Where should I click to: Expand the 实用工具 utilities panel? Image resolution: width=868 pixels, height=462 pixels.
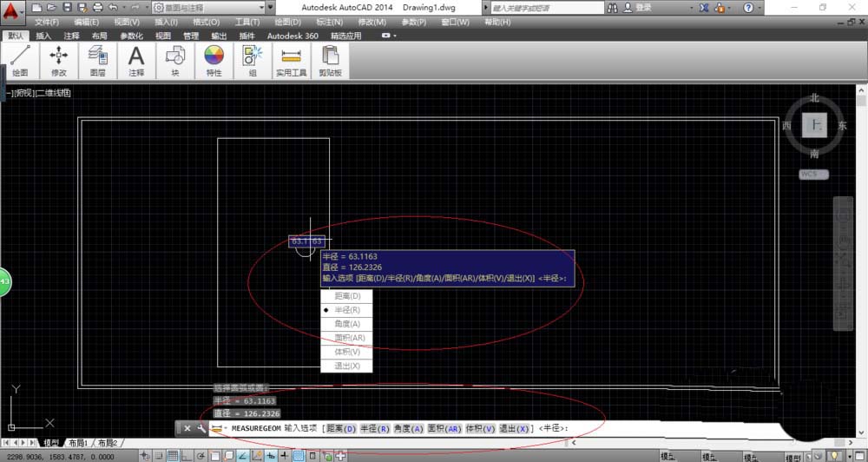tap(291, 61)
